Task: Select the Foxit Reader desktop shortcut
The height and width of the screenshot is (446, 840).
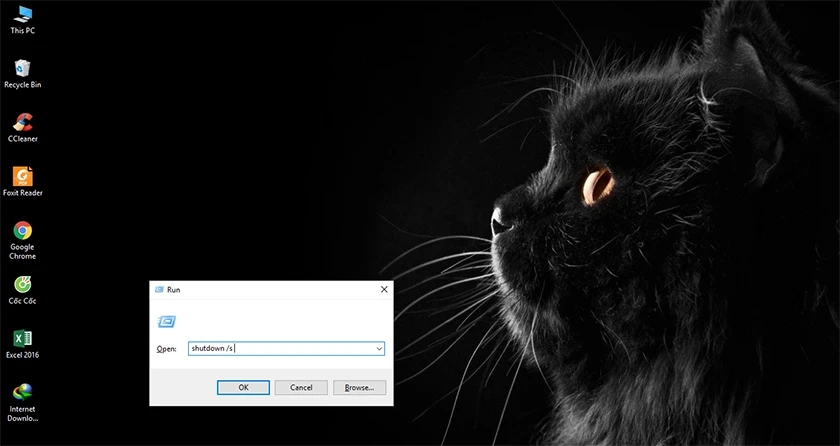Action: pyautogui.click(x=22, y=182)
